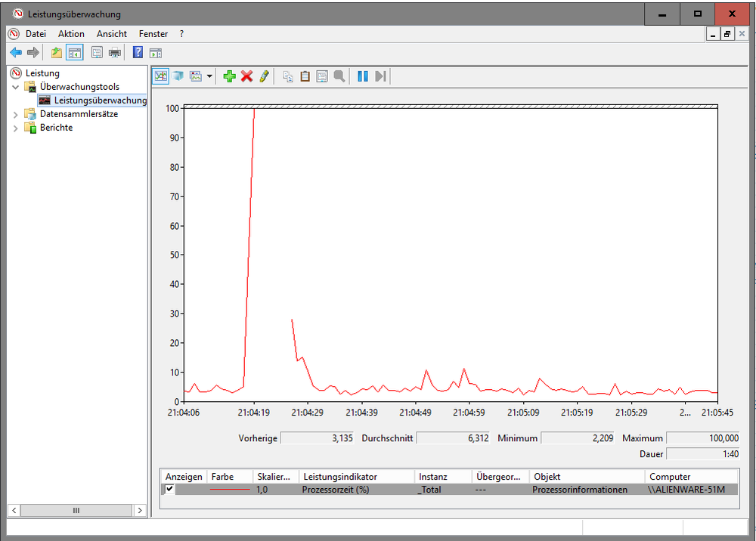The width and height of the screenshot is (756, 541).
Task: Click the blue back arrow
Action: (x=15, y=52)
